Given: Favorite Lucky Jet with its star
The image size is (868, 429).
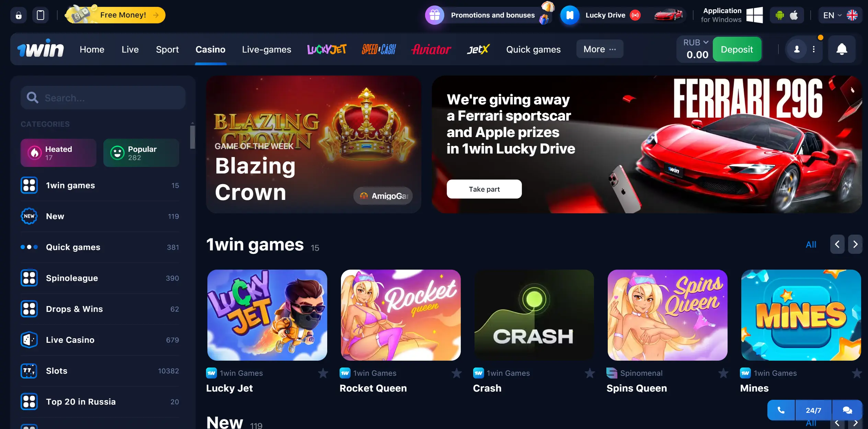Looking at the screenshot, I should (323, 373).
